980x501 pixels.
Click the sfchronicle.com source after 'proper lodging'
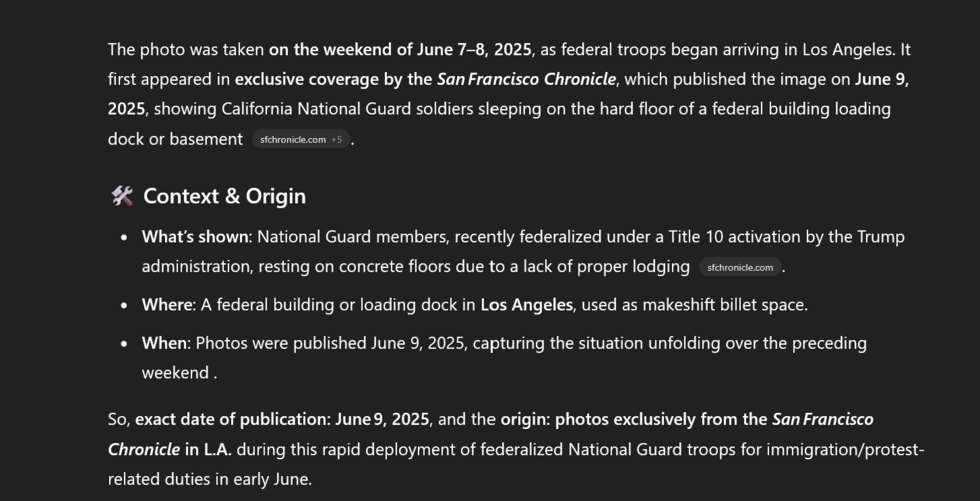point(740,267)
